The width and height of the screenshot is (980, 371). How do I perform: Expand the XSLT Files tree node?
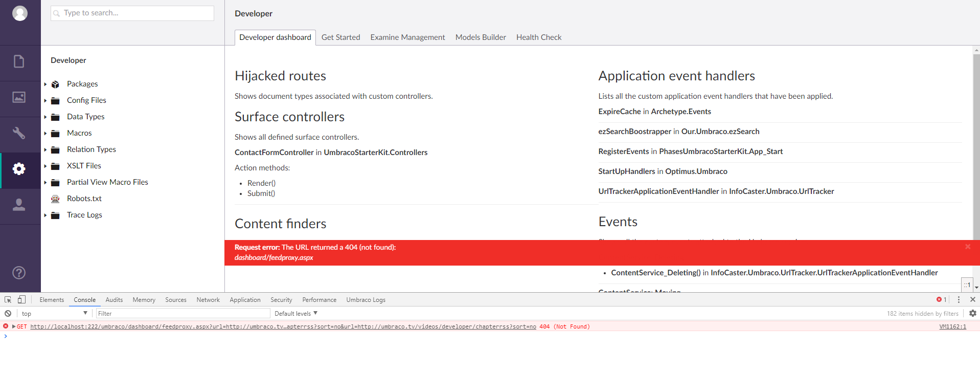pos(45,166)
